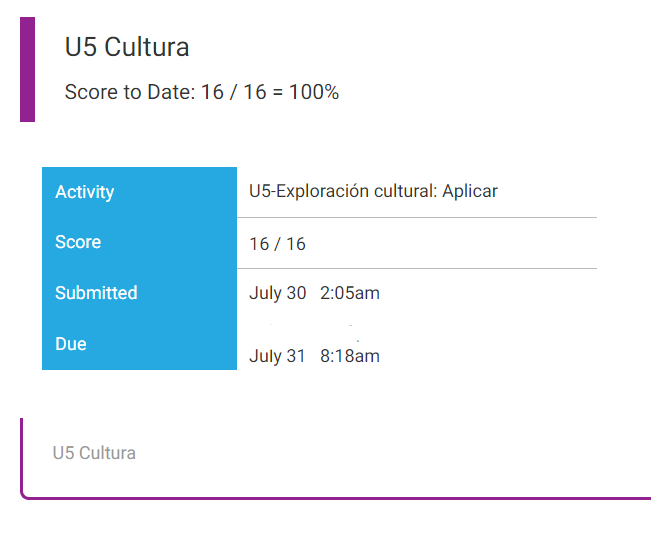Select the 'Score to Date:' label text

pyautogui.click(x=130, y=92)
